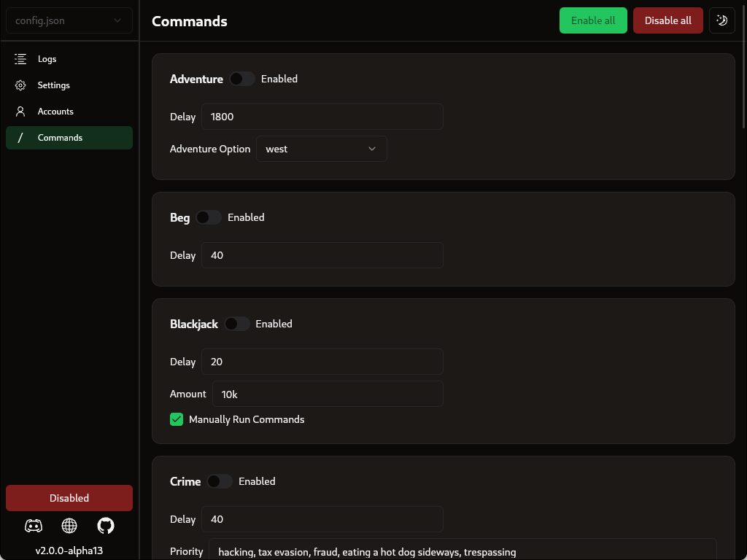Click the v2.0.0-alpha13 version text
This screenshot has width=747, height=560.
click(x=69, y=551)
